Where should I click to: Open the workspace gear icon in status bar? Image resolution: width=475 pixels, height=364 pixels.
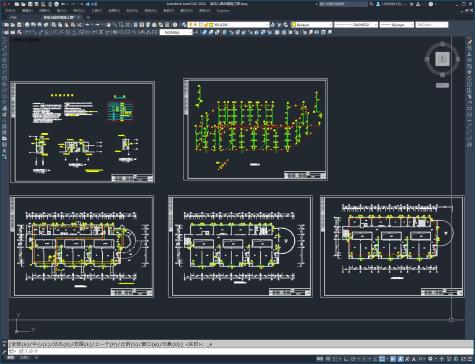(430, 359)
